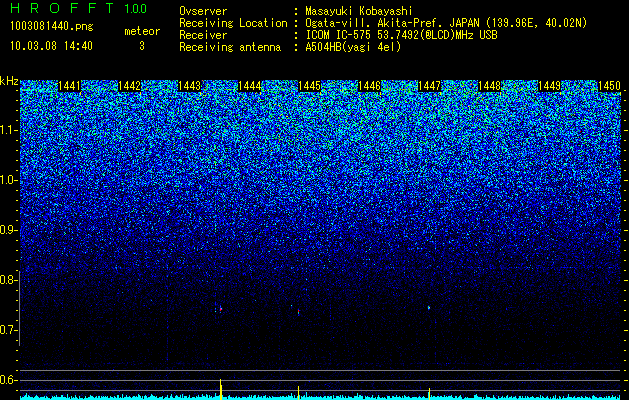Click the yellow signal spike below 1447

tap(429, 394)
